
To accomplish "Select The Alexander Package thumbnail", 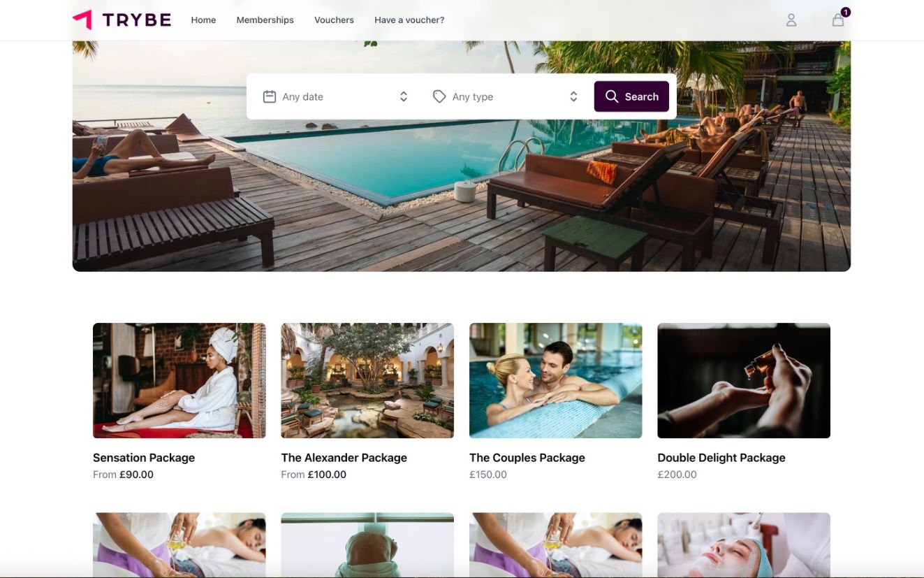I will click(x=367, y=381).
